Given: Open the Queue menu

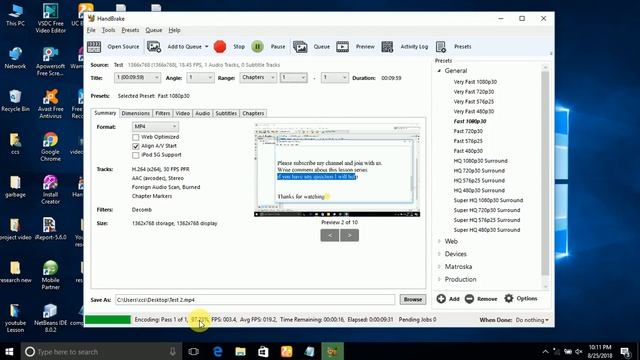Looking at the screenshot, I should click(x=153, y=30).
